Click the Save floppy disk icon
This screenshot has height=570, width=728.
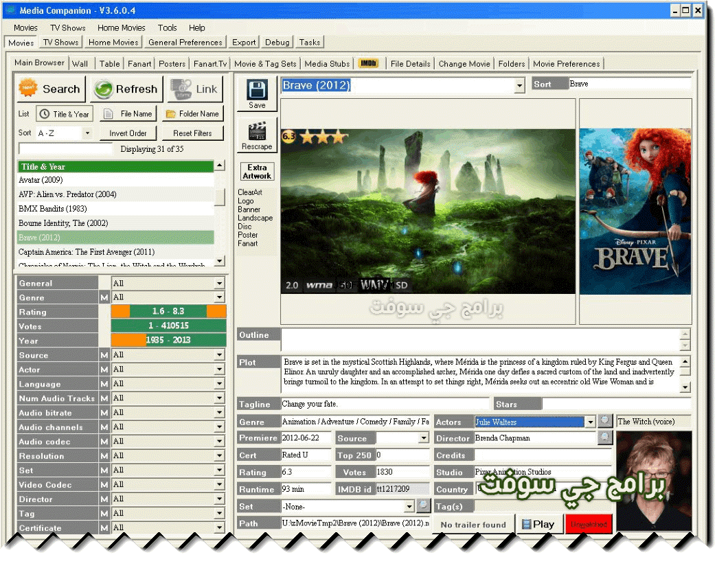(x=256, y=89)
